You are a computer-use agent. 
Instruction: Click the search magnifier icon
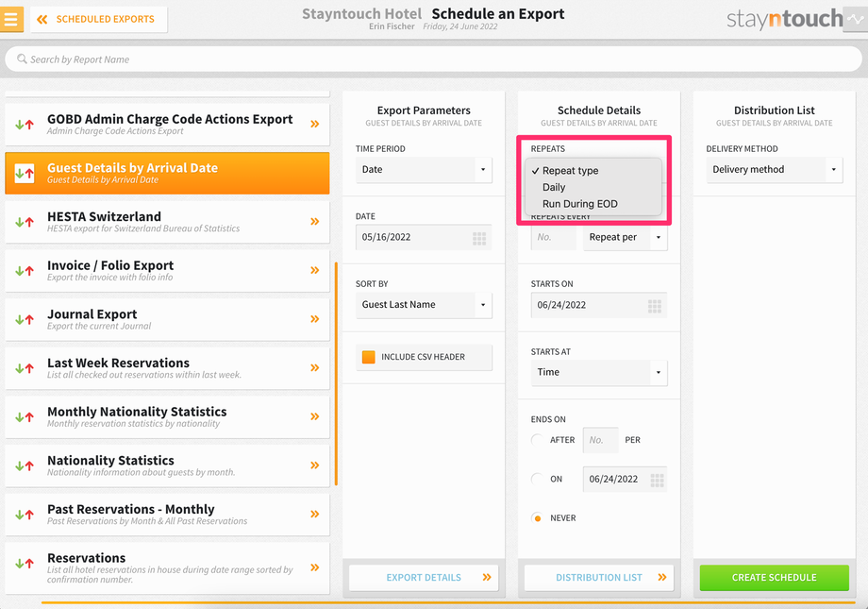tap(22, 59)
